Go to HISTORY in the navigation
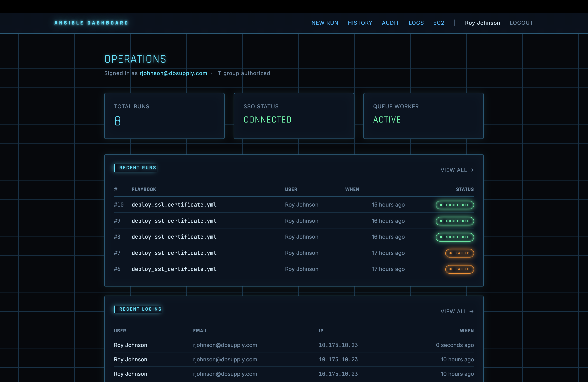The height and width of the screenshot is (382, 588). pos(360,23)
